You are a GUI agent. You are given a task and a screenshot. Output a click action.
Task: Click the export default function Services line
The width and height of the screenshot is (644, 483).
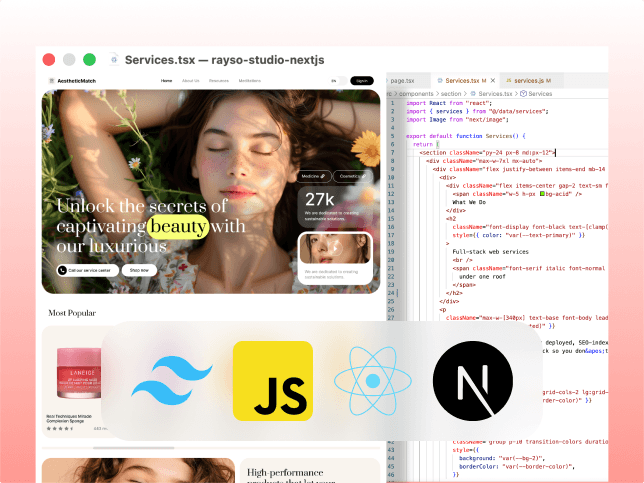pyautogui.click(x=466, y=136)
